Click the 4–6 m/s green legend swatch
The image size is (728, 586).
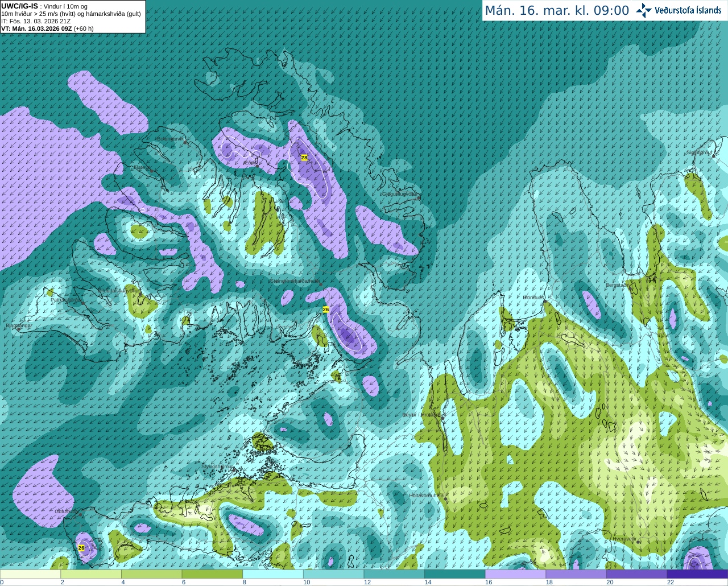pos(151,574)
